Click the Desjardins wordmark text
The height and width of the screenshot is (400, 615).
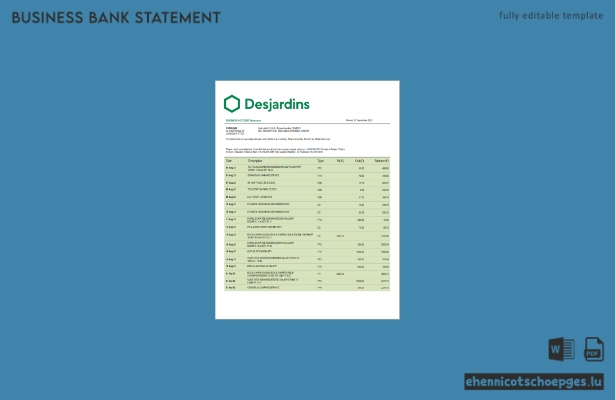pyautogui.click(x=277, y=104)
